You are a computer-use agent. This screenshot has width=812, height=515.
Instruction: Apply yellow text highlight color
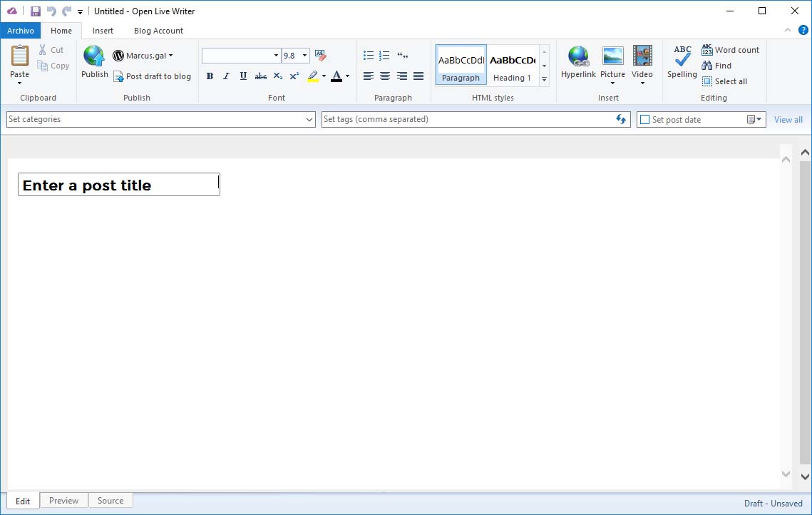tap(313, 76)
